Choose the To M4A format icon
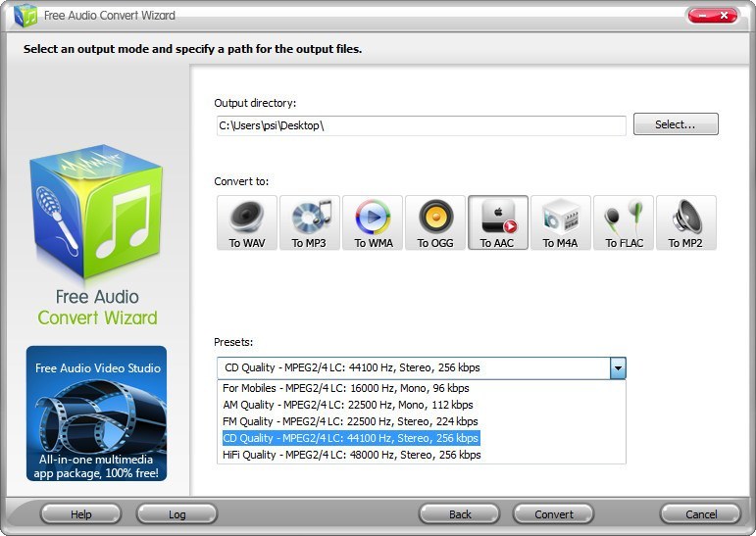 [x=560, y=222]
